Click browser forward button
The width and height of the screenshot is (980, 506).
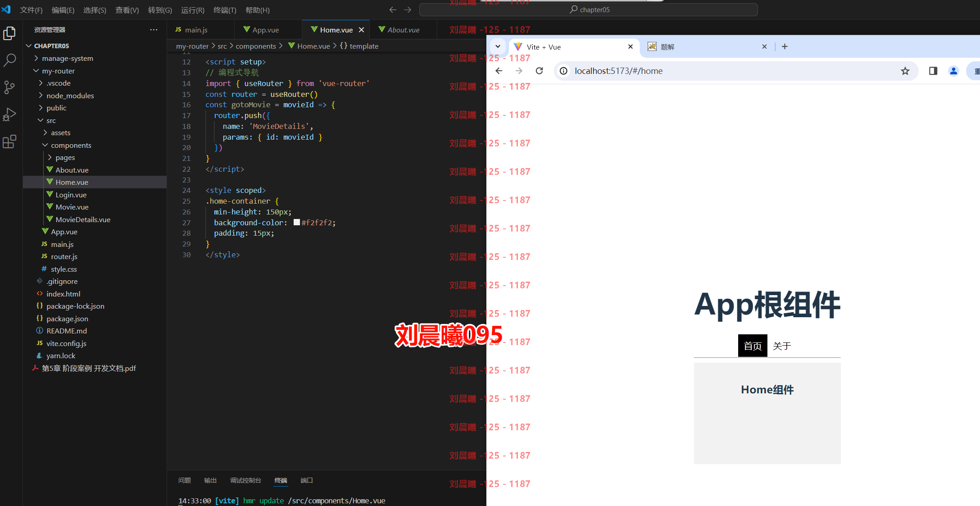click(x=519, y=71)
